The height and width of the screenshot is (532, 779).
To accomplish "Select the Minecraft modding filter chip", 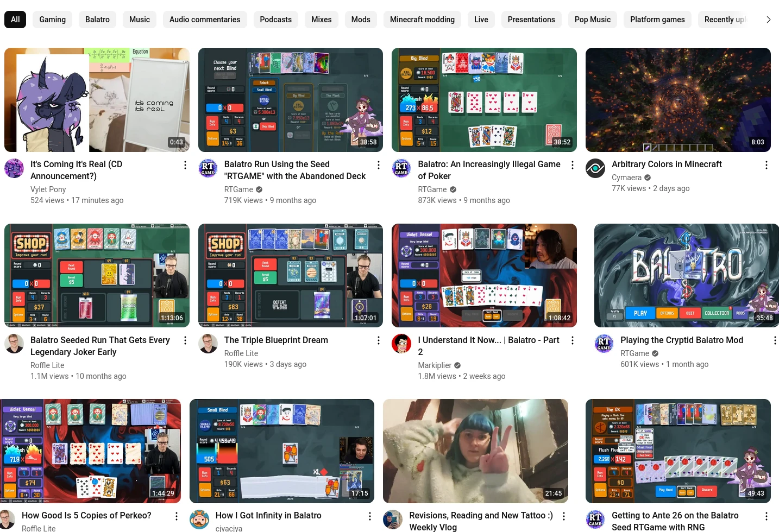I will pos(422,20).
